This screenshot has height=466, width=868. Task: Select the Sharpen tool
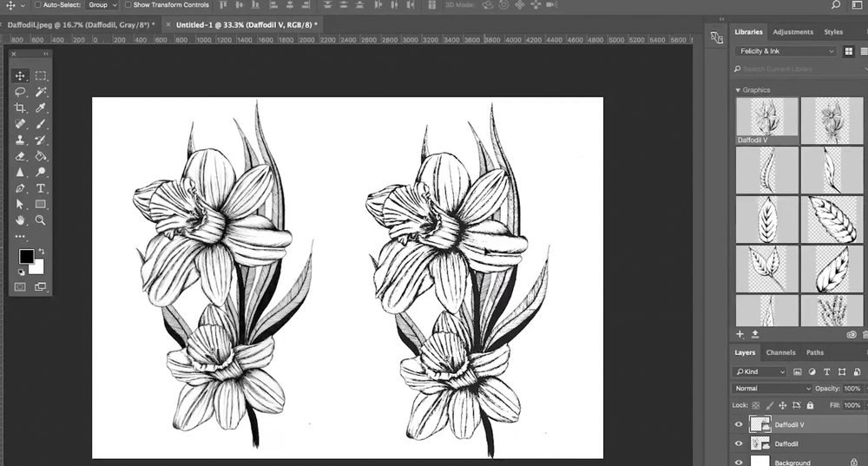click(20, 172)
